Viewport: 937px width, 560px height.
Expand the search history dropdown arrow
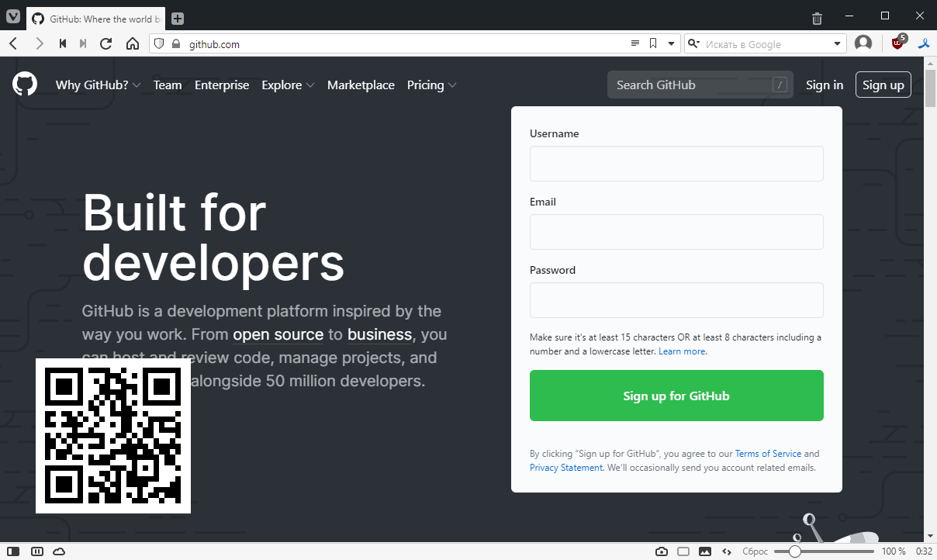tap(838, 44)
